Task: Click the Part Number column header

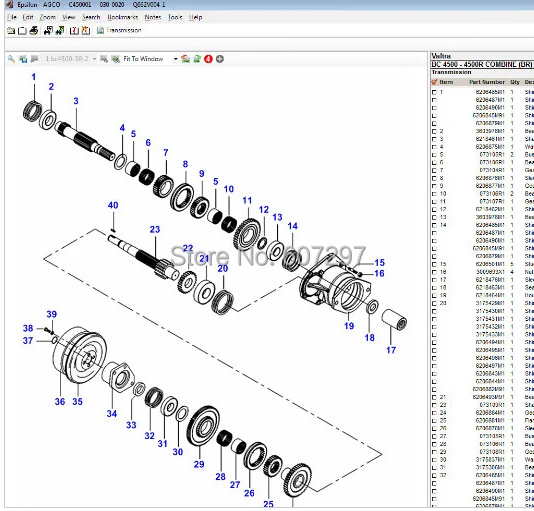Action: [x=487, y=82]
